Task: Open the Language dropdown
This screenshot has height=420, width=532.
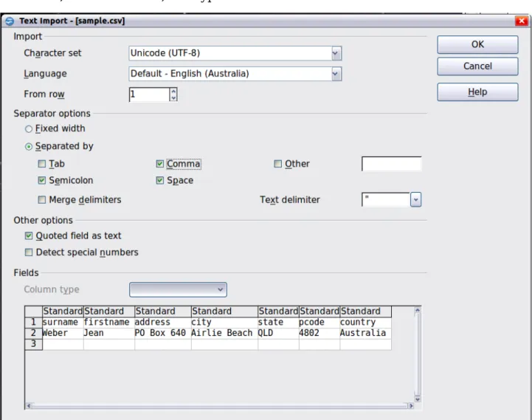Action: pos(336,74)
